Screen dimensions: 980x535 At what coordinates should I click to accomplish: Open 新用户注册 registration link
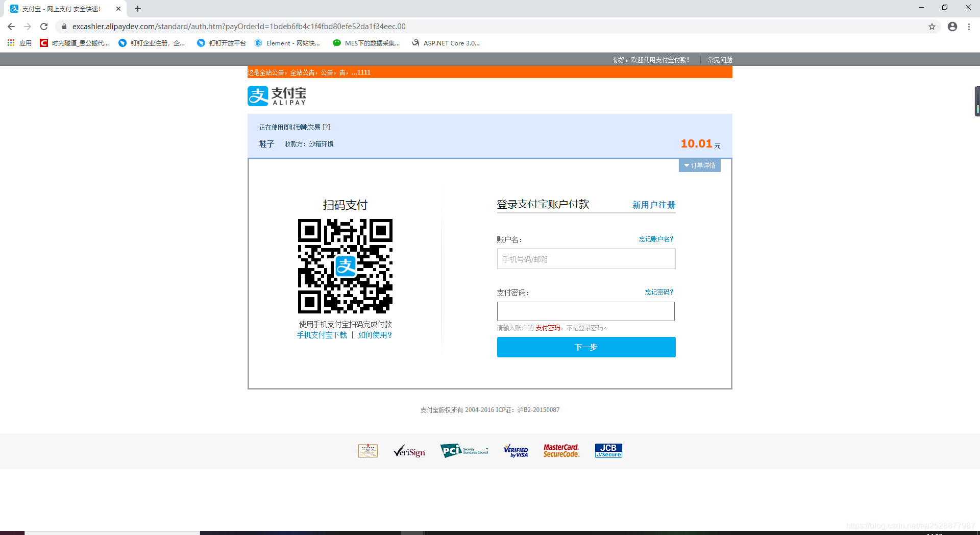(x=654, y=205)
